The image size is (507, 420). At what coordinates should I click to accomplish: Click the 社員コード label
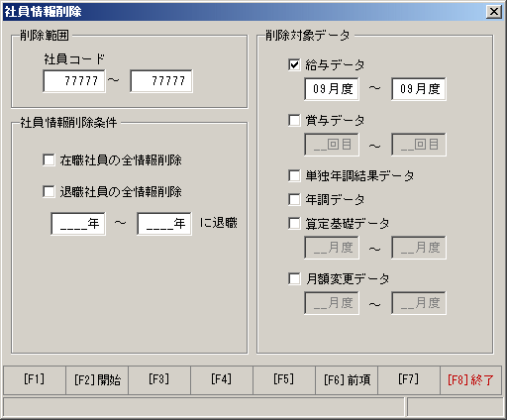pyautogui.click(x=74, y=59)
